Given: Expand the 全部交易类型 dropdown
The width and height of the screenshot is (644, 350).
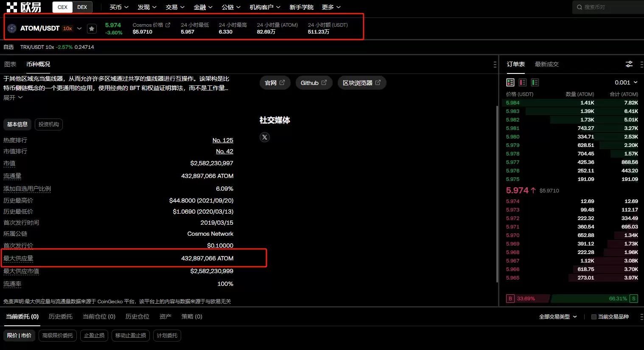Looking at the screenshot, I should 558,317.
